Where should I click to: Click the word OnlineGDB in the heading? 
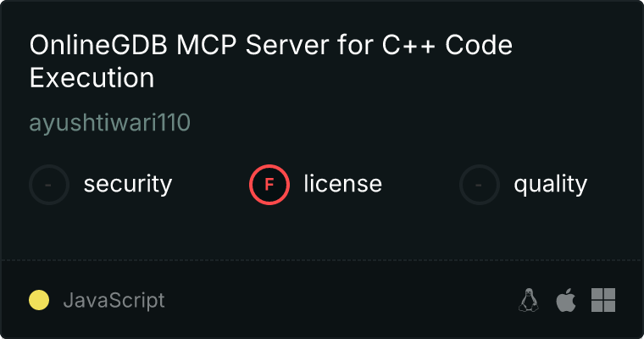98,45
